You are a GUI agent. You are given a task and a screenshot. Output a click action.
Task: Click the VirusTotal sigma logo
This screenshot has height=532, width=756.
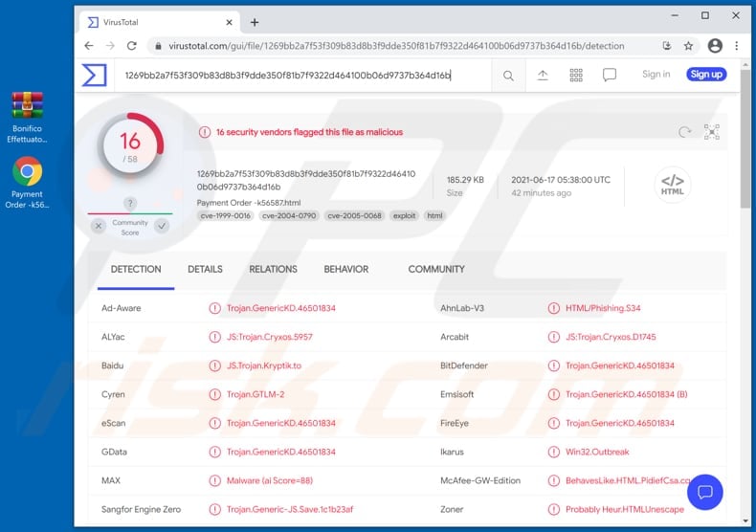(94, 76)
